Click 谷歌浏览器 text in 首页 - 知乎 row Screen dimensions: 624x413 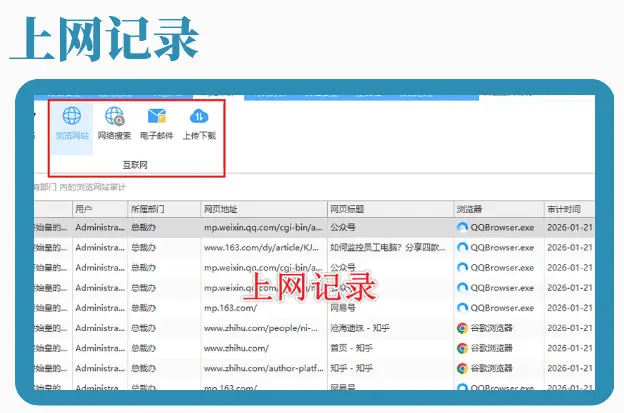pos(491,348)
